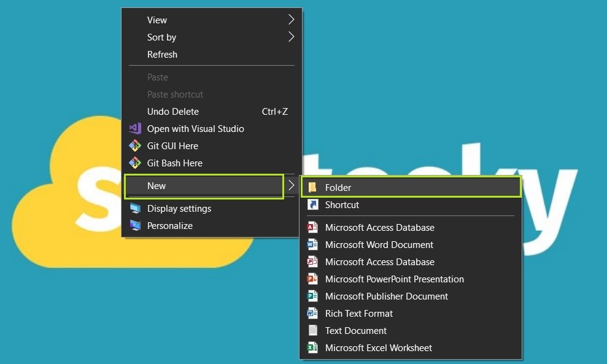
Task: Select Git Bash Here entry
Action: pyautogui.click(x=212, y=163)
